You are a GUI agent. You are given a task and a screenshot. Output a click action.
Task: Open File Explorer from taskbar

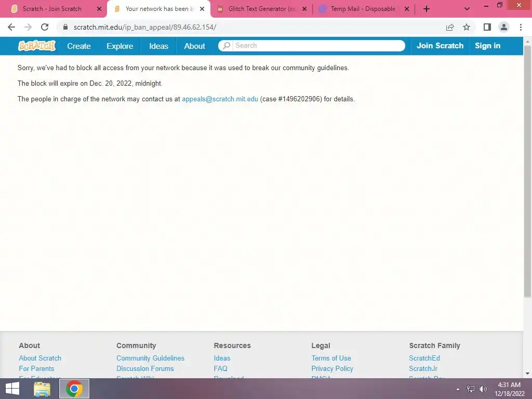click(x=42, y=389)
